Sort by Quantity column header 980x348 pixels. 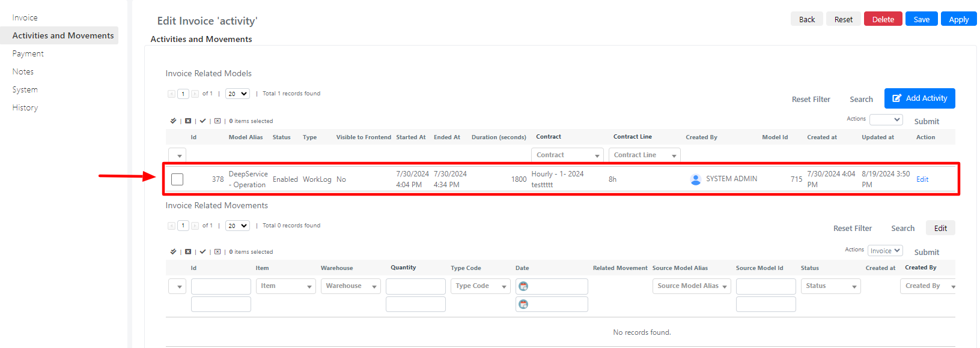(403, 268)
